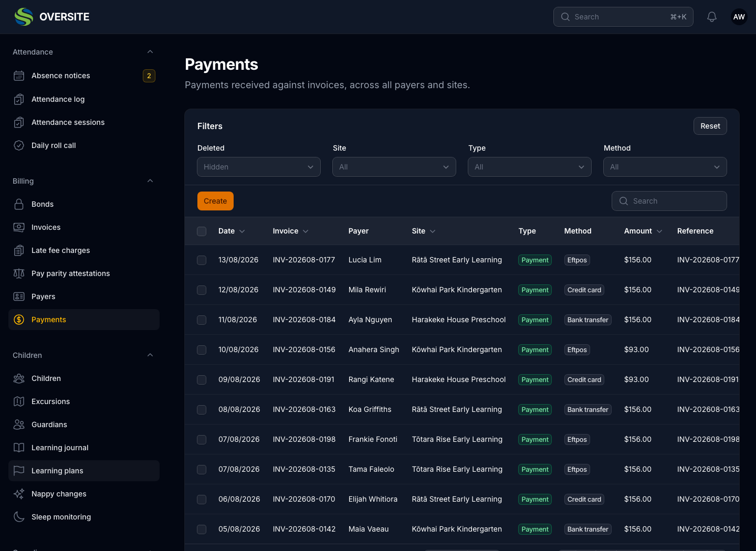Click the Attendance log clipboard icon

point(19,99)
